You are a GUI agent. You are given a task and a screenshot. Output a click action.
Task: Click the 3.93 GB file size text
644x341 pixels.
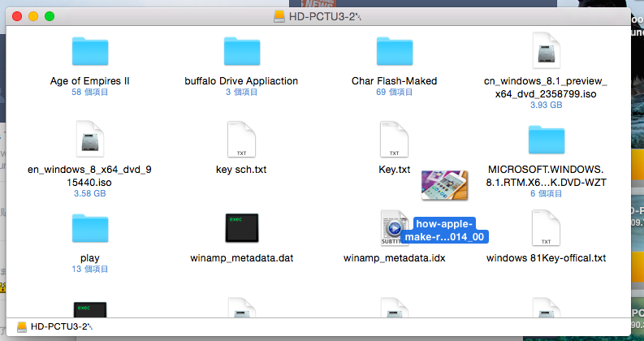click(x=547, y=105)
